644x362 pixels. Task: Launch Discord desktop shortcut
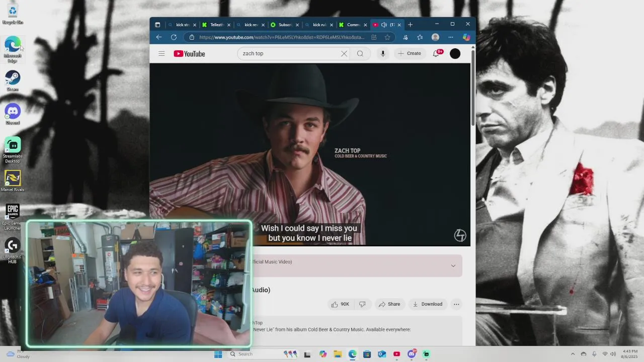coord(13,114)
